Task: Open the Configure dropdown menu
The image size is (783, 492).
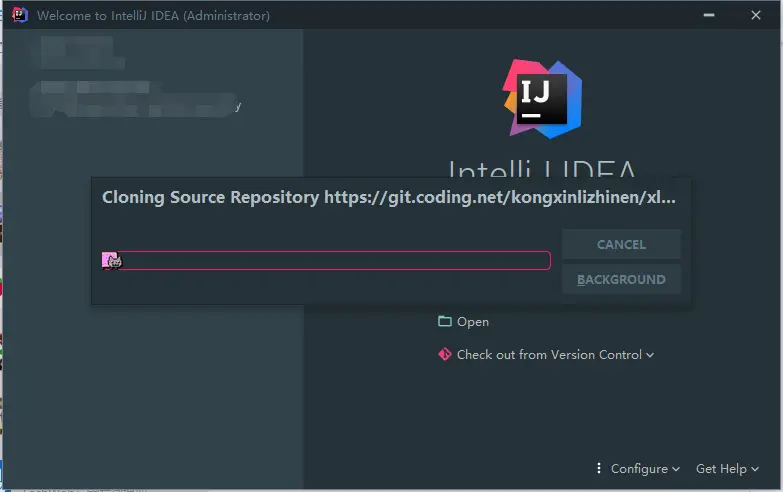Action: [645, 469]
